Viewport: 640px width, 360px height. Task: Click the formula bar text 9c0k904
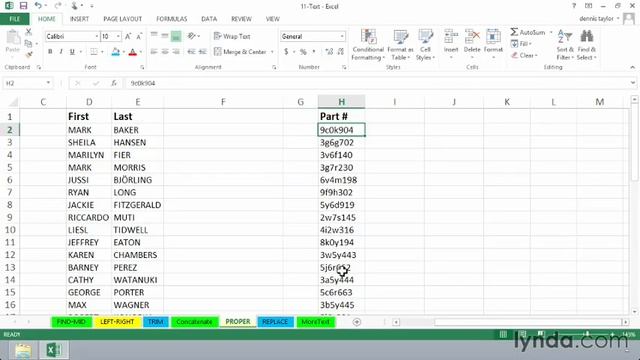[x=143, y=83]
